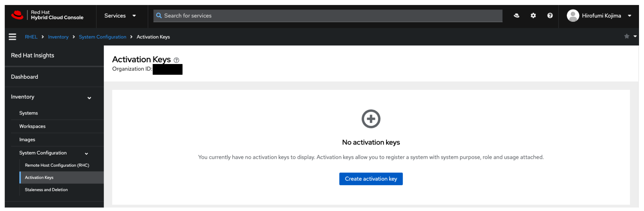644x211 pixels.
Task: Click Activation Keys breadcrumb text
Action: point(153,37)
